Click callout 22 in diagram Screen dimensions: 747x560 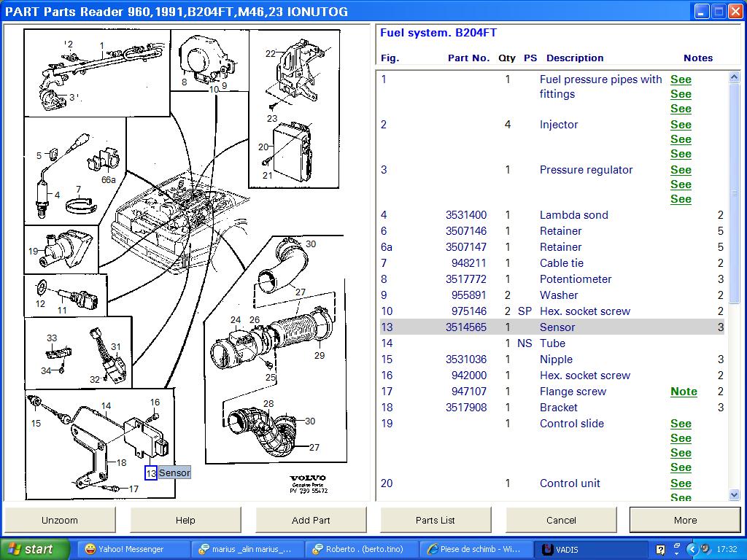[271, 53]
